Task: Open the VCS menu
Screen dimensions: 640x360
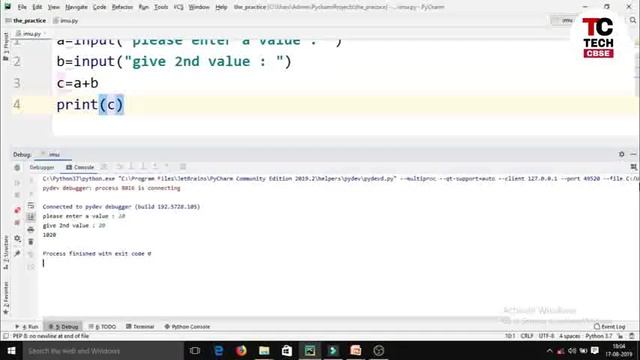Action: tap(178, 7)
